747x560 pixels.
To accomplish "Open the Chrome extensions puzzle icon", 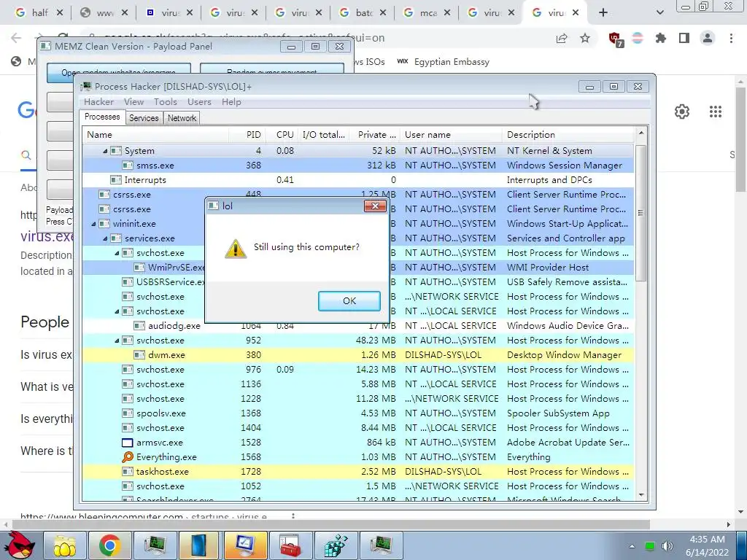I will (x=660, y=38).
